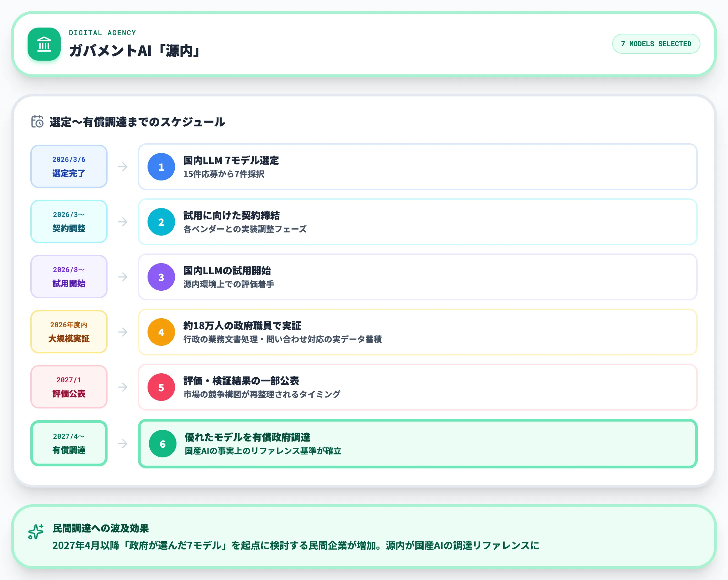
Task: Click the arrow next to 契約調整
Action: [123, 222]
